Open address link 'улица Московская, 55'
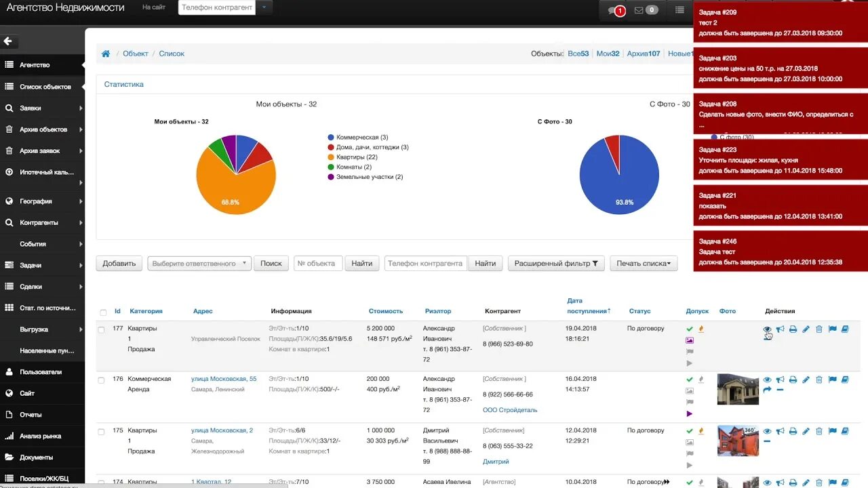 coord(224,379)
